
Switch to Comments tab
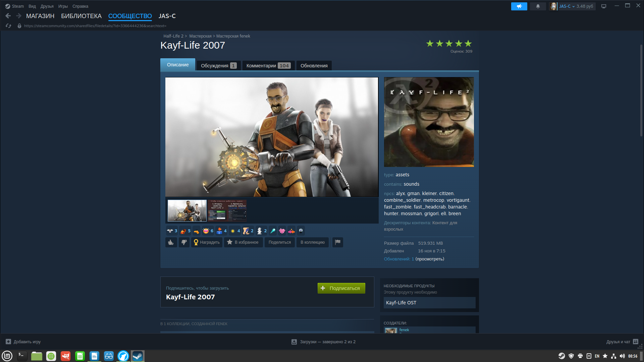[x=268, y=66]
